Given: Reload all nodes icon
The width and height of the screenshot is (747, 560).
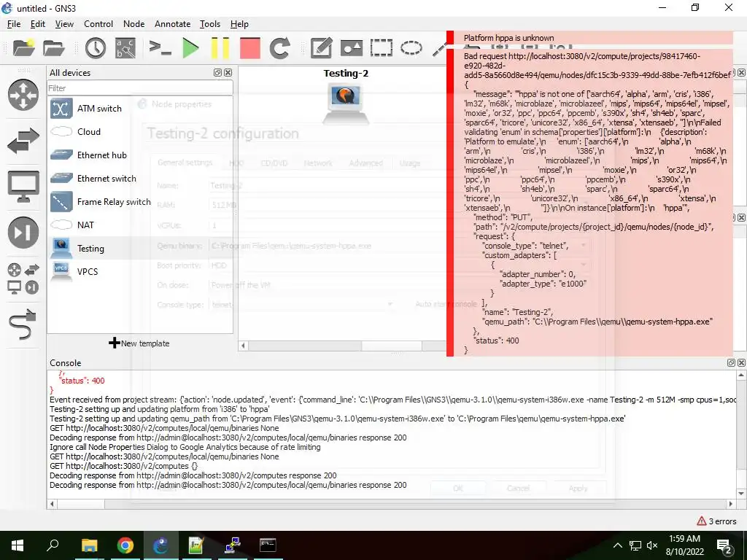Looking at the screenshot, I should pos(279,48).
